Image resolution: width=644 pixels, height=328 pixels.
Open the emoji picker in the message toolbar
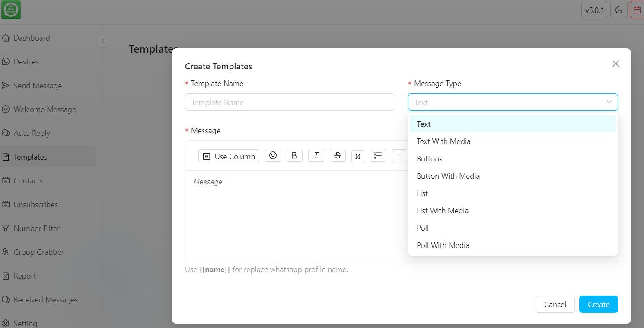[273, 155]
